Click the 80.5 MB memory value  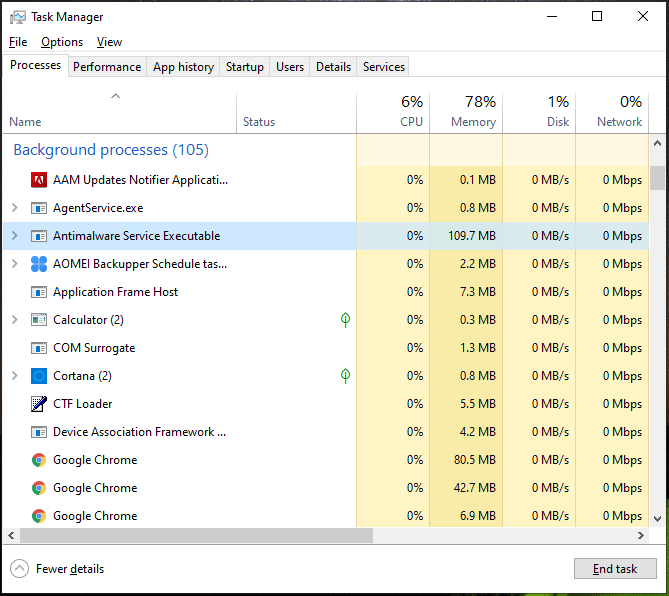[475, 460]
